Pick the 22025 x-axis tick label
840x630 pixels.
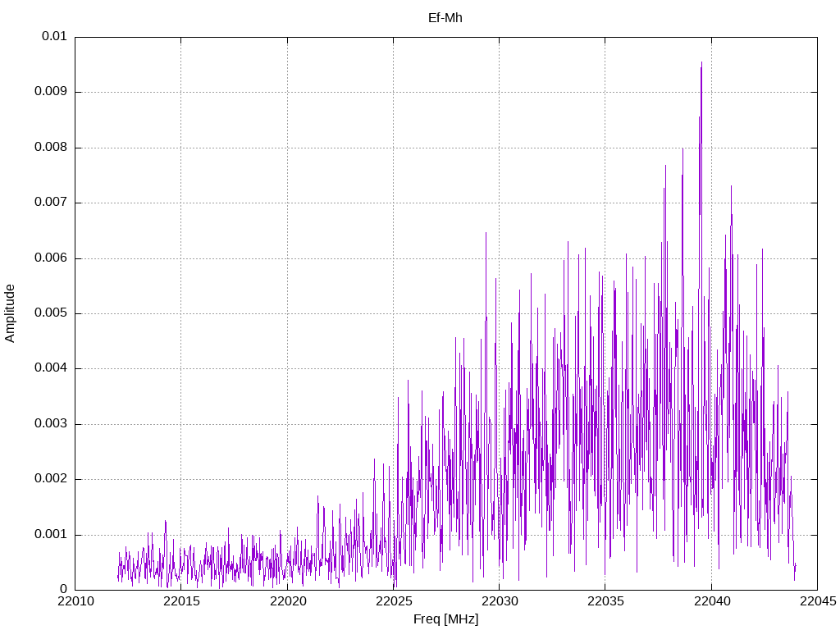tap(393, 602)
